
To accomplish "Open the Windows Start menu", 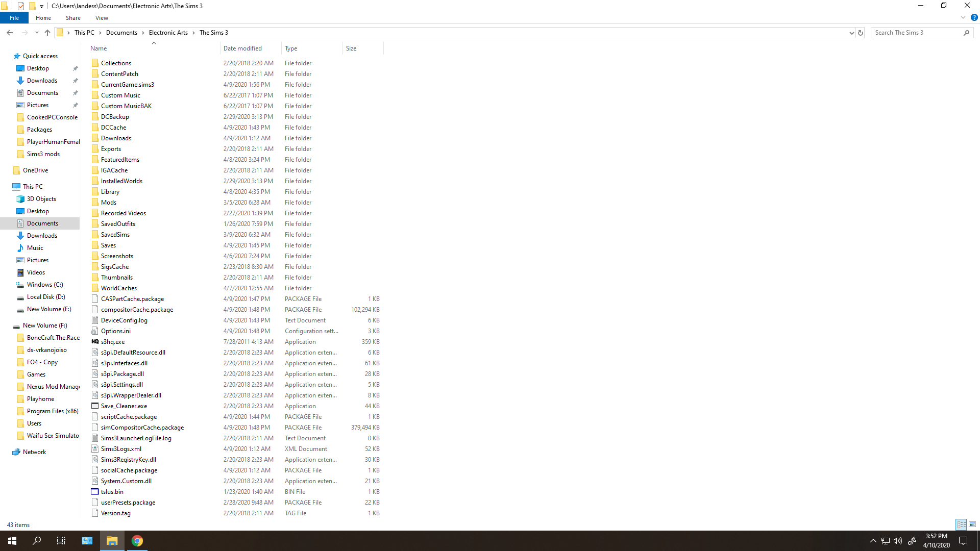I will 12,541.
